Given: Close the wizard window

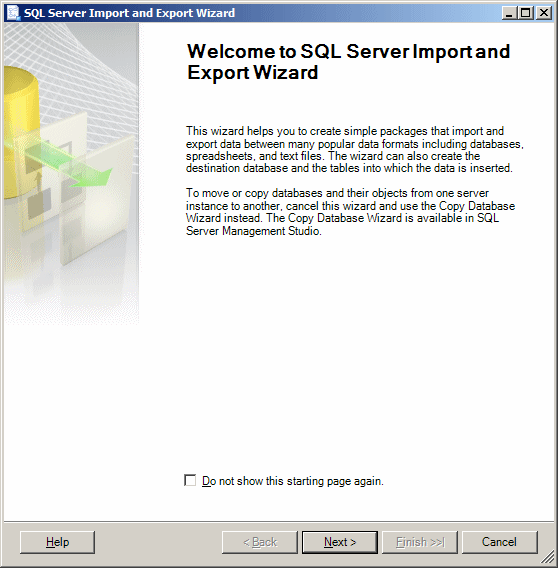Looking at the screenshot, I should click(544, 13).
